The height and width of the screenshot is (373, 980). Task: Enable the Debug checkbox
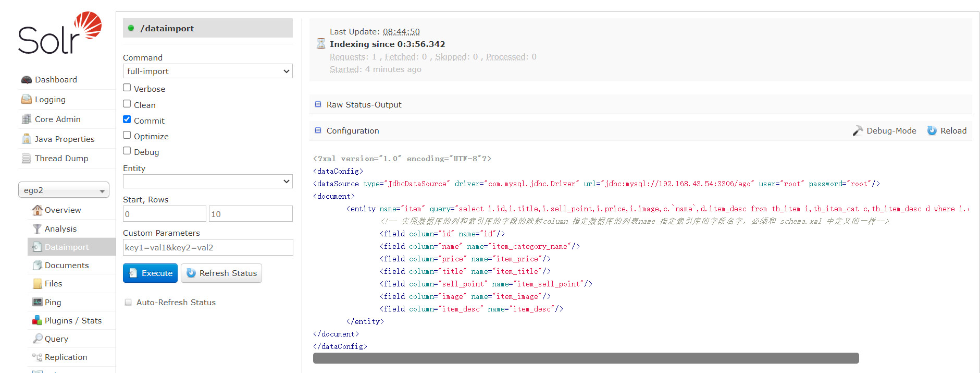click(127, 150)
